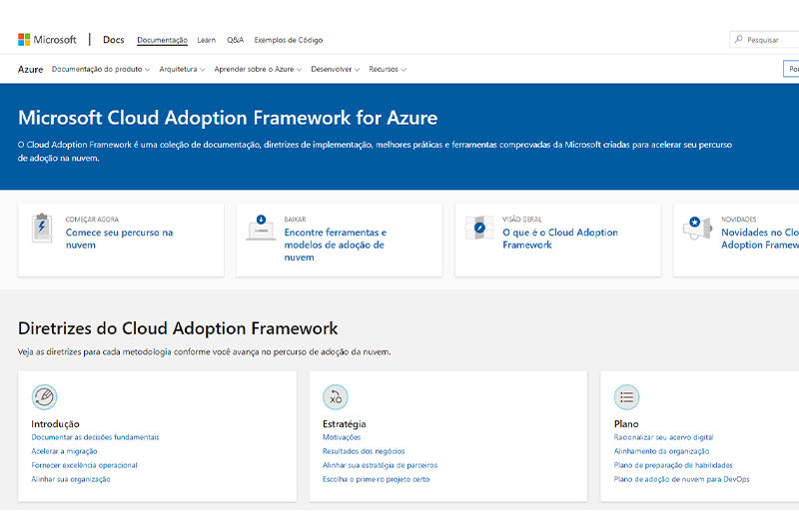Click Documentar as decisões fundamentais link
Viewport: 799px width, 532px height.
click(x=95, y=437)
